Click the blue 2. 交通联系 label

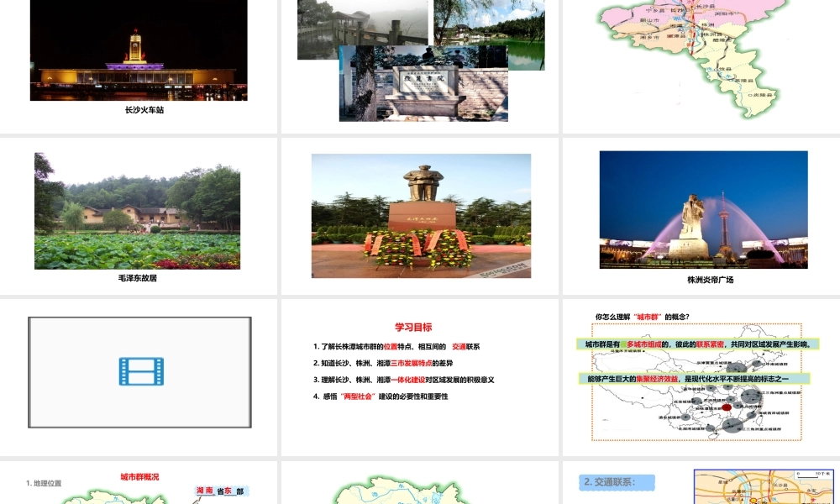tap(617, 482)
